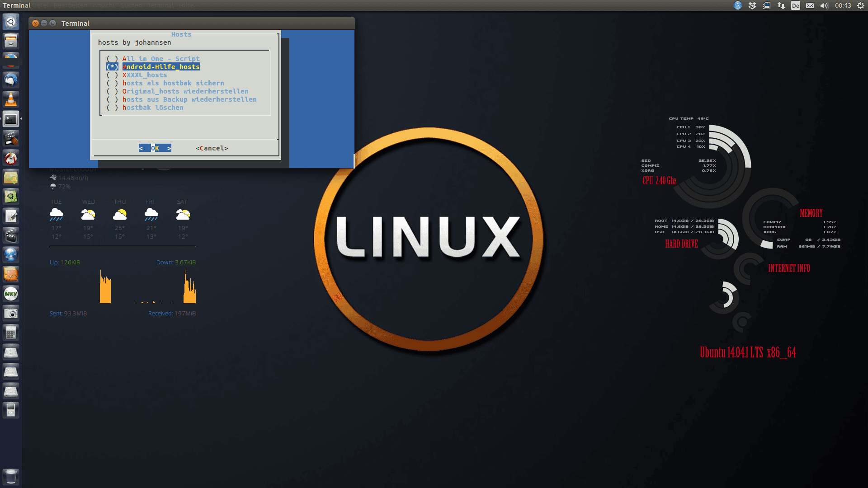Click the CPU 2.40 Ghz red label
This screenshot has height=488, width=868.
click(x=659, y=181)
